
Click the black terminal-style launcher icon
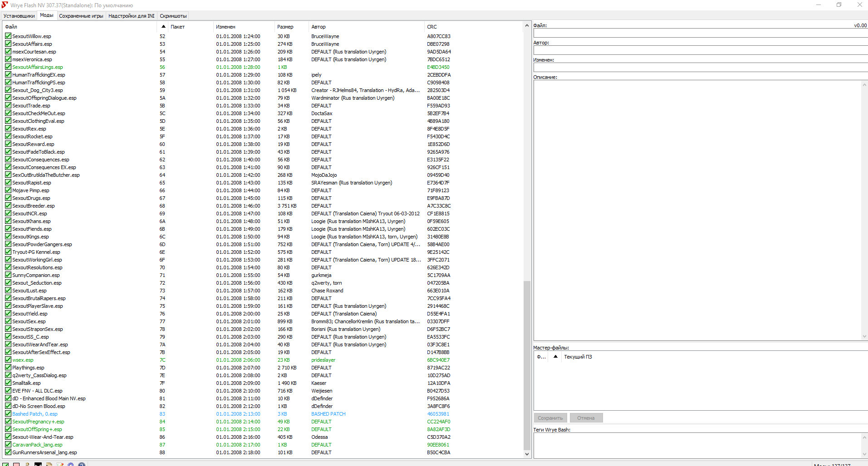pos(38,464)
